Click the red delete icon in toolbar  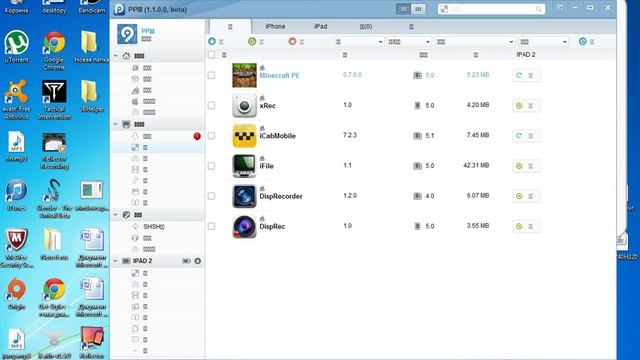292,41
